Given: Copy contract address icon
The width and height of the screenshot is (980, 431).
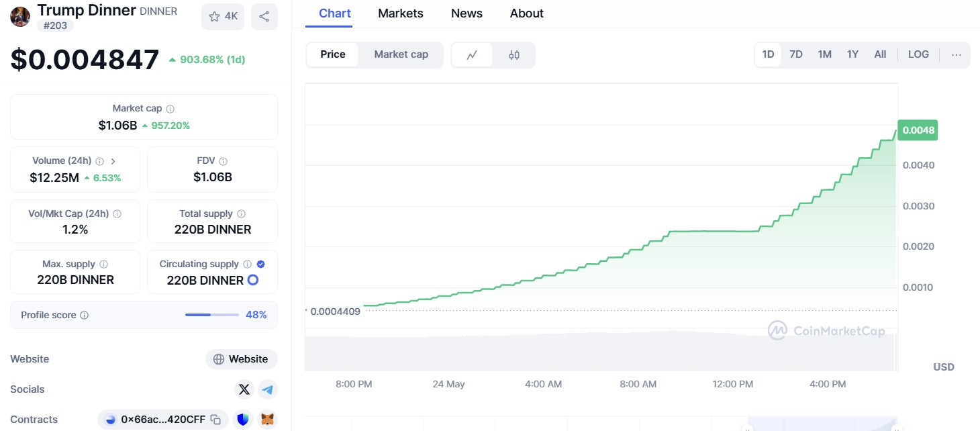Looking at the screenshot, I should 215,420.
